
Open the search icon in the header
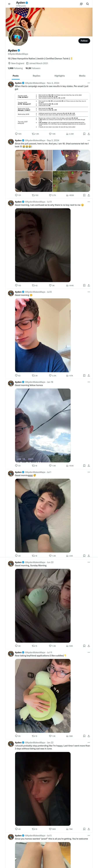87,4
